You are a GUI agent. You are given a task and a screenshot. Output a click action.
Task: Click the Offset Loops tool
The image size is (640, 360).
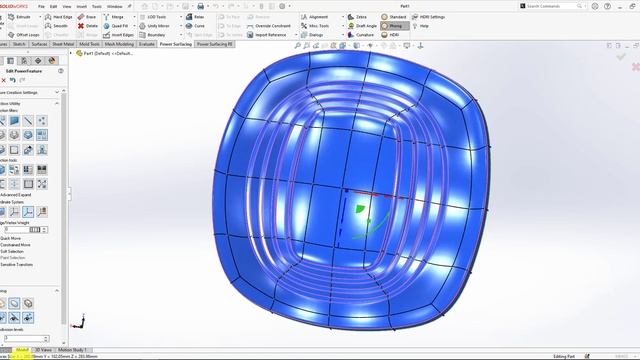tap(24, 35)
